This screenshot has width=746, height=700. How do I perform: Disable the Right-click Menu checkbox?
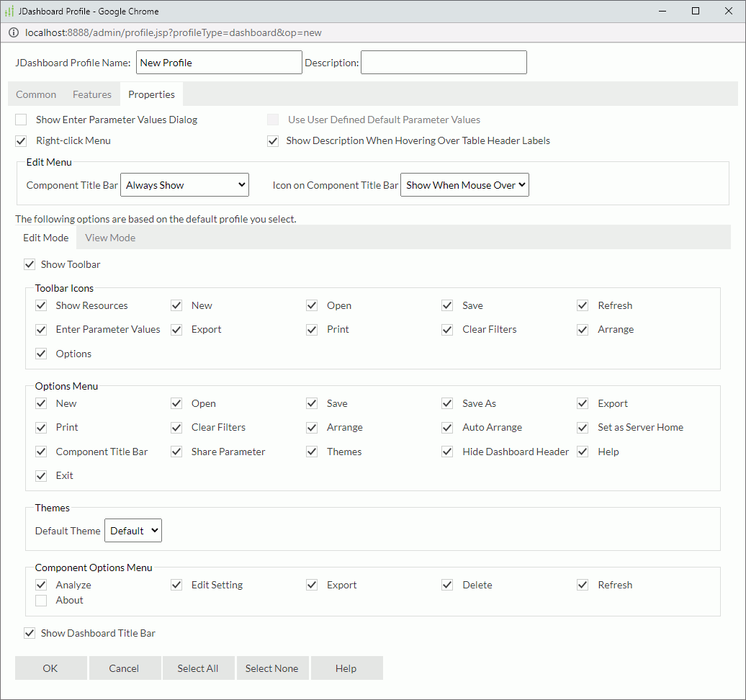pos(21,141)
